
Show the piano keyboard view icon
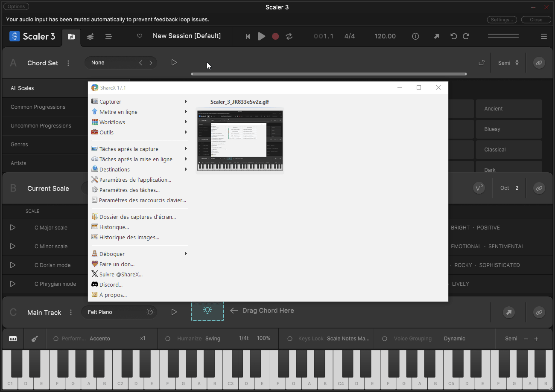coord(13,339)
